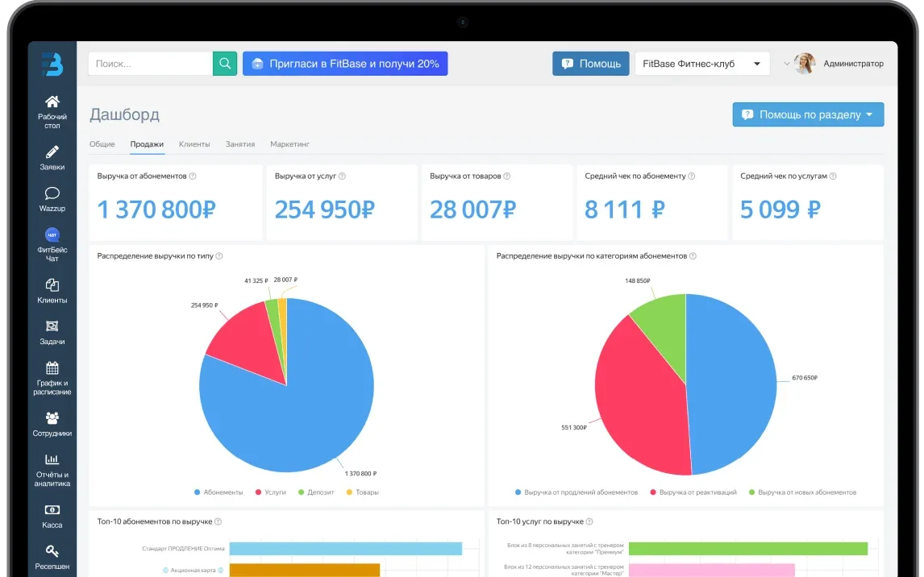Open Задачи icon in sidebar
Viewport: 924px width, 577px height.
pyautogui.click(x=52, y=326)
